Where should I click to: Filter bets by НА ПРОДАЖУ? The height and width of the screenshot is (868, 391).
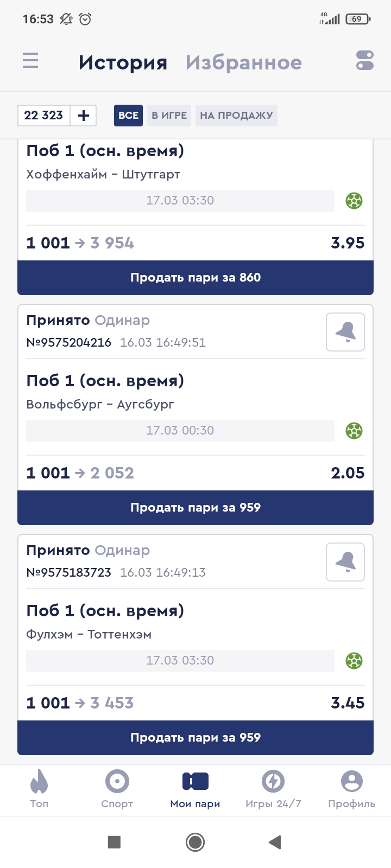tap(236, 116)
